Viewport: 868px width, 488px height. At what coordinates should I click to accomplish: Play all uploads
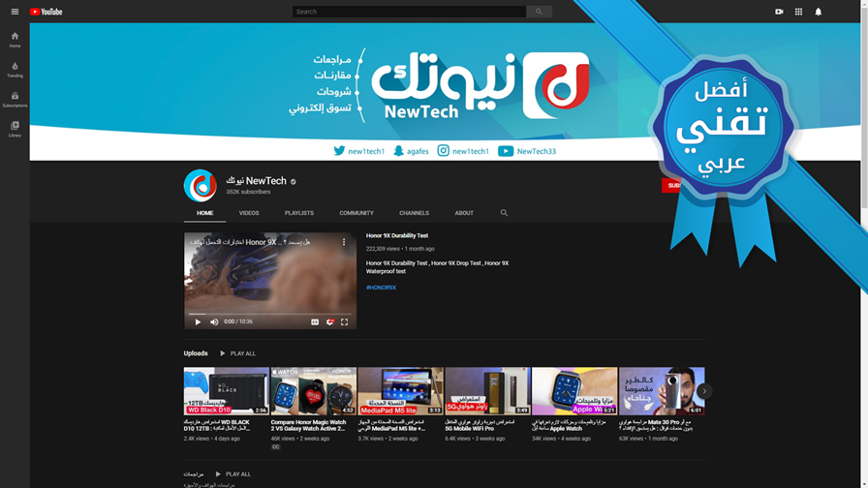click(237, 353)
